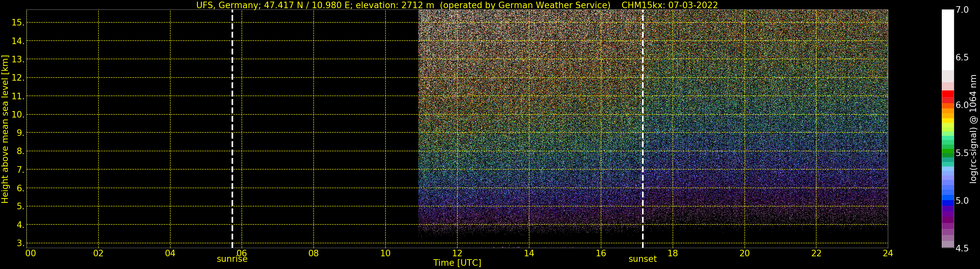Click the '6.0' colorbar tick value
Image resolution: width=980 pixels, height=269 pixels.
click(x=962, y=105)
